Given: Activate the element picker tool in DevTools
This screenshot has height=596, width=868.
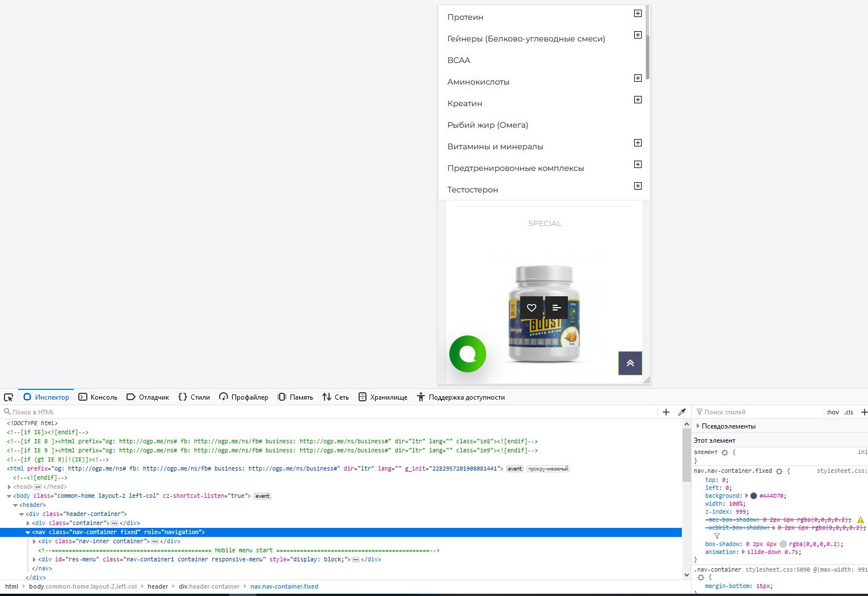Looking at the screenshot, I should pyautogui.click(x=9, y=397).
